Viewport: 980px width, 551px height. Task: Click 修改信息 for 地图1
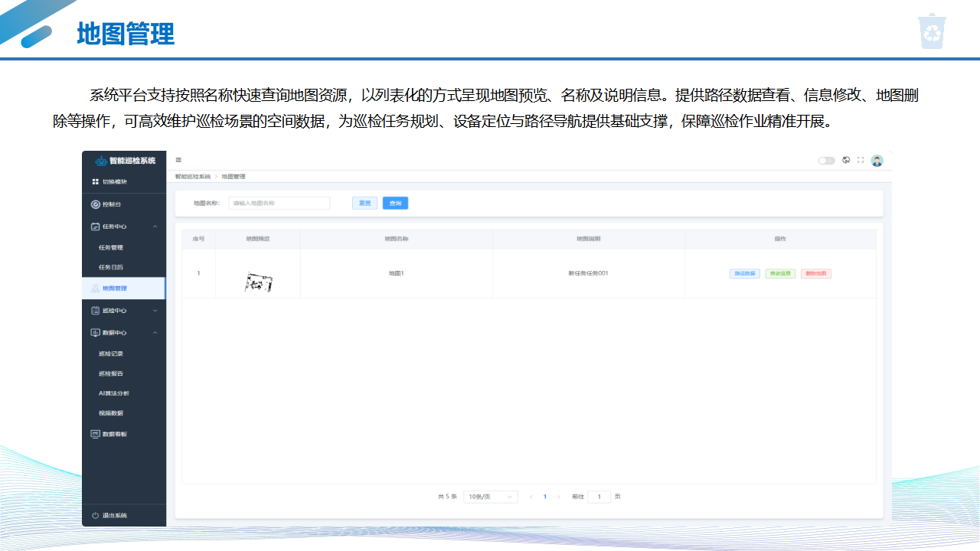(x=781, y=273)
